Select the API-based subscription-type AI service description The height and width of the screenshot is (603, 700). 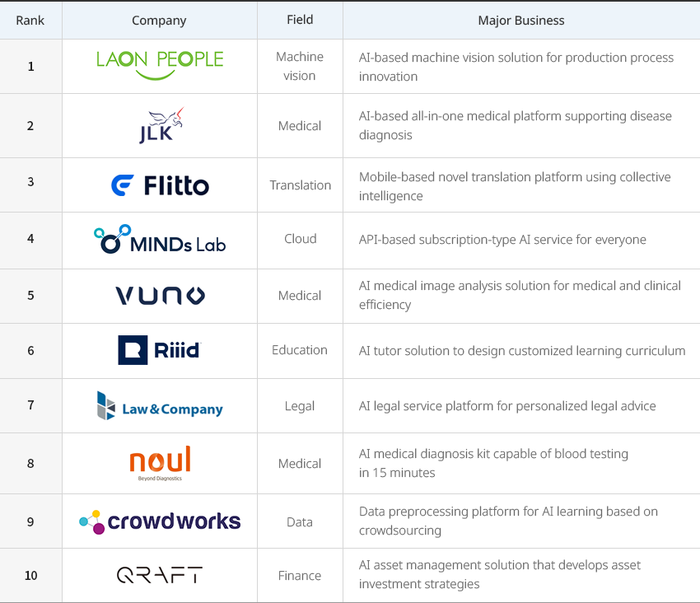[502, 240]
